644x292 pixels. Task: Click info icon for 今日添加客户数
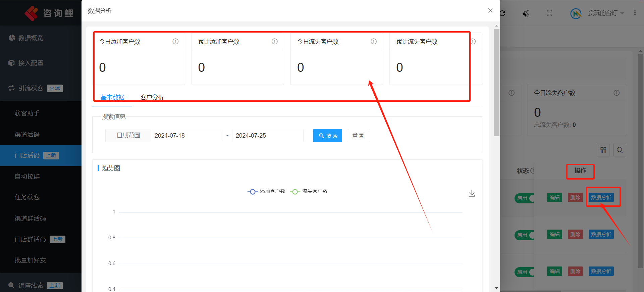175,41
